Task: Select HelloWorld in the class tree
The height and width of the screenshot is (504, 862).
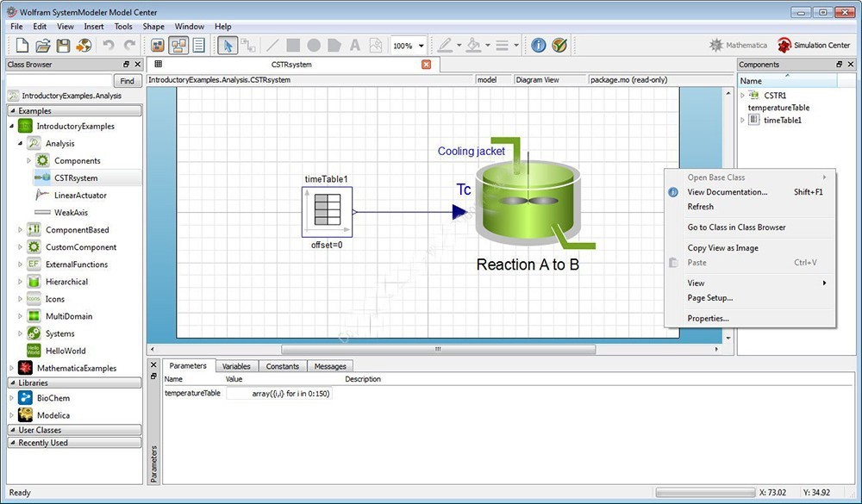Action: tap(66, 351)
